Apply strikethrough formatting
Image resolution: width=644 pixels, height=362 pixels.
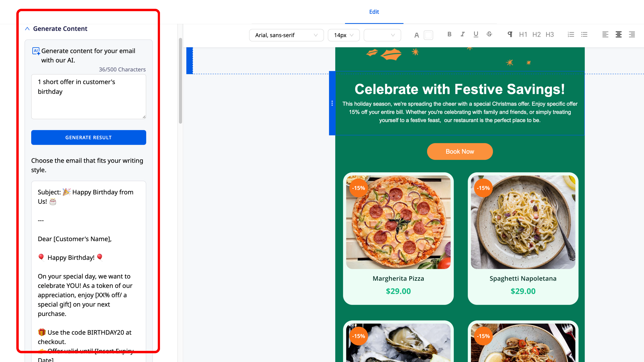[x=489, y=34]
